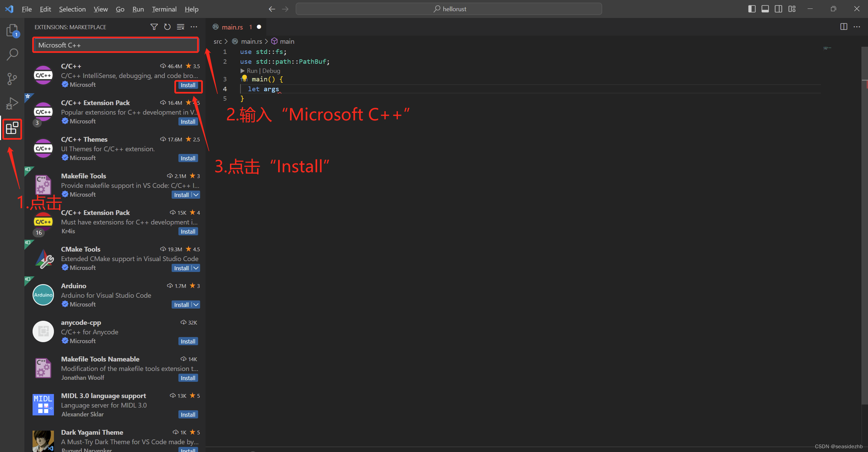Viewport: 868px width, 452px height.
Task: Install the Microsoft C/C++ Extension Pack
Action: pos(188,121)
